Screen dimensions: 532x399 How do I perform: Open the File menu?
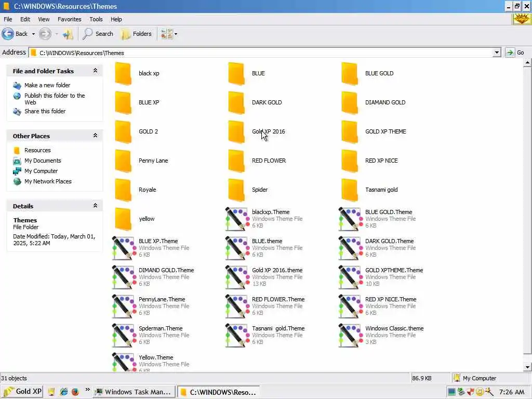[8, 19]
